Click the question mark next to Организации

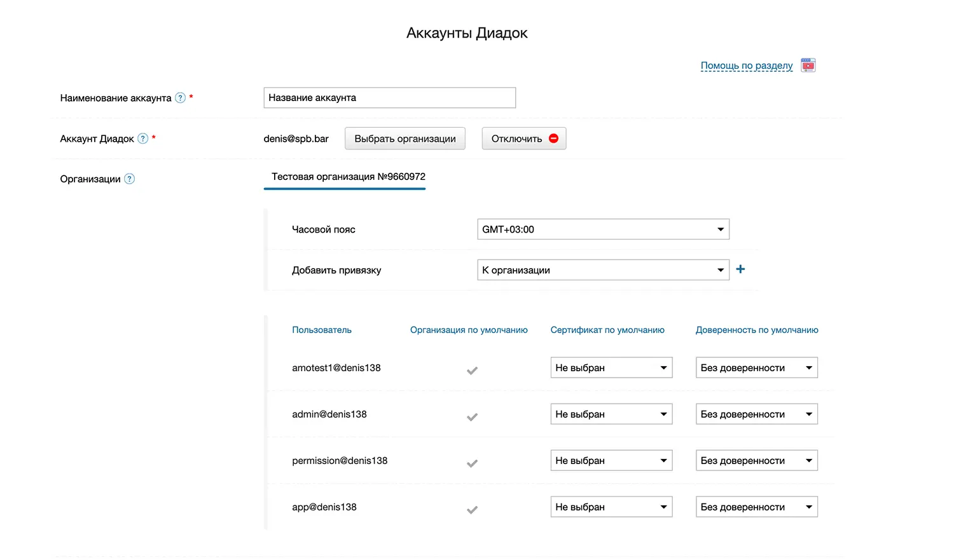(x=130, y=179)
